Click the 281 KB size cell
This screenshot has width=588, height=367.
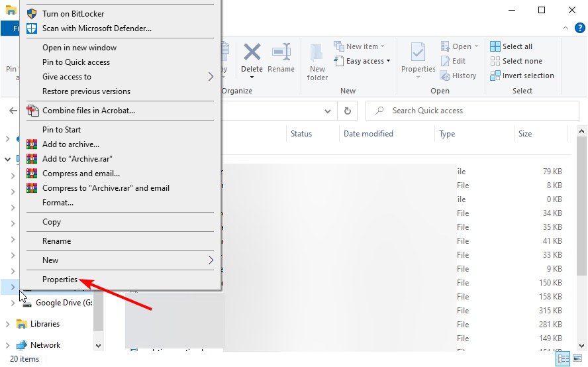pyautogui.click(x=550, y=325)
